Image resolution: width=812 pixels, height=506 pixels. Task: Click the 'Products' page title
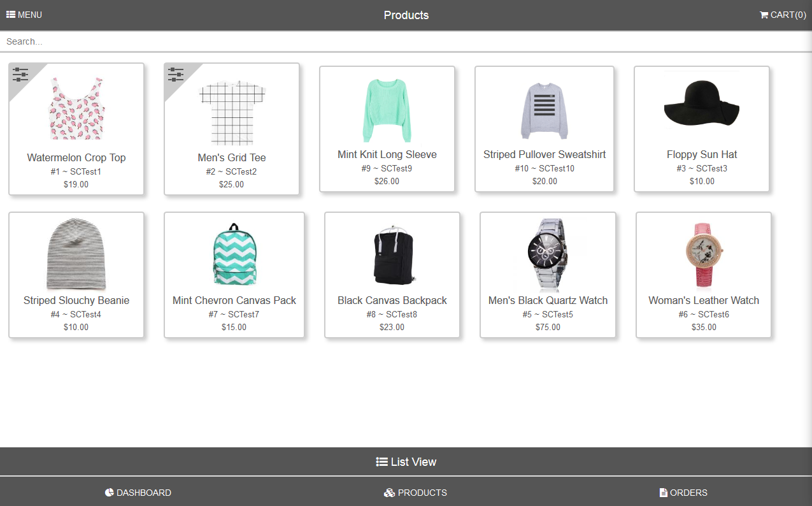coord(406,15)
